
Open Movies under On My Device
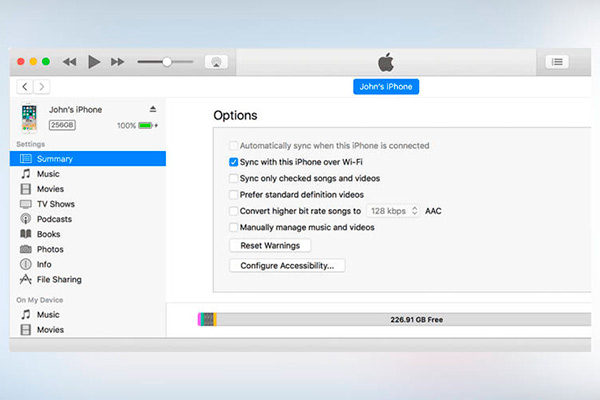[x=88, y=330]
